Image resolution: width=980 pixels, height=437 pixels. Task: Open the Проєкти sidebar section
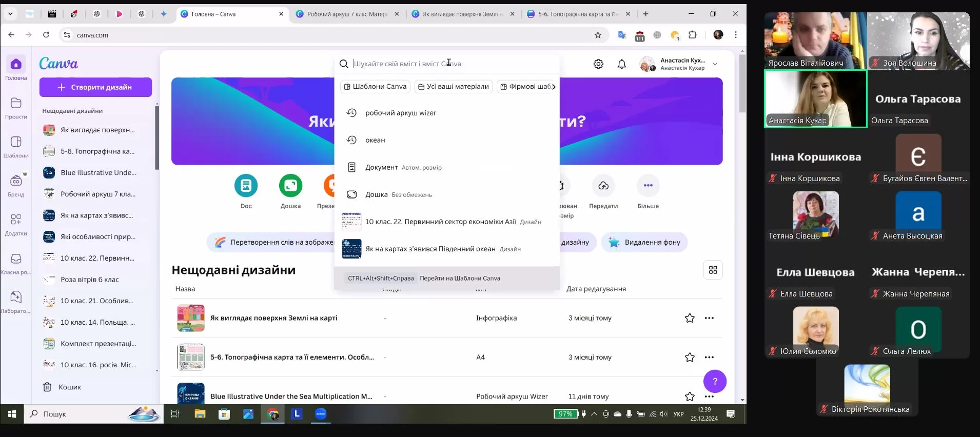[x=16, y=108]
